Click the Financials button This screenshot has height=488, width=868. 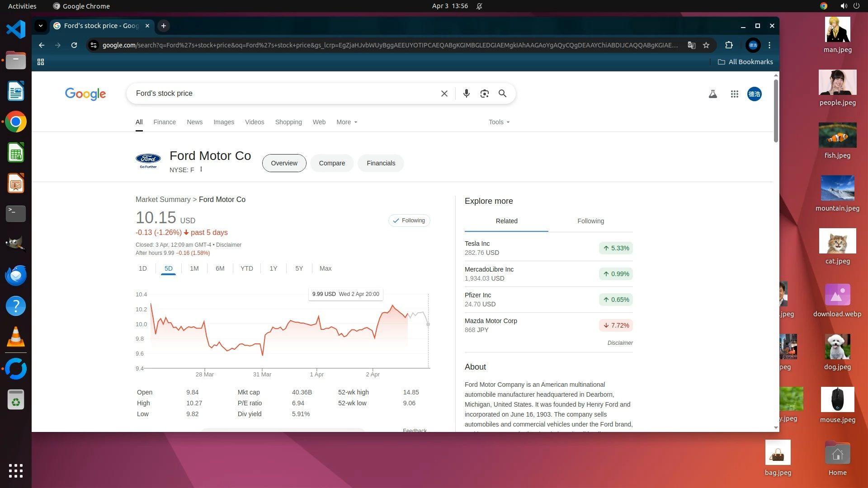[x=381, y=163]
